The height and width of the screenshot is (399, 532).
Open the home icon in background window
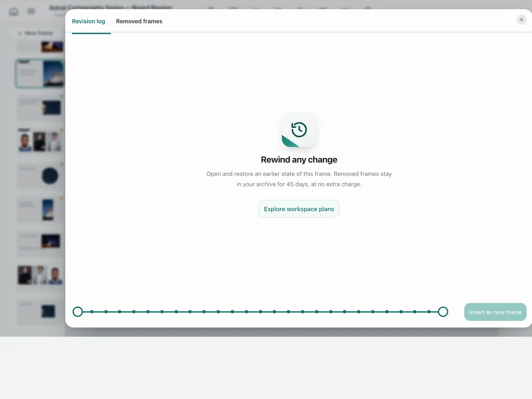coord(14,12)
